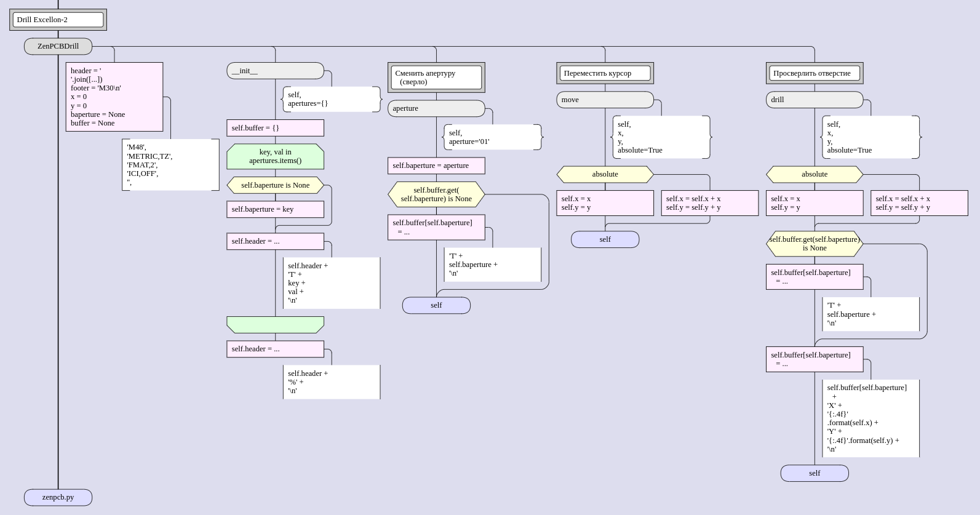Click the self.baperture is None condition

click(275, 185)
